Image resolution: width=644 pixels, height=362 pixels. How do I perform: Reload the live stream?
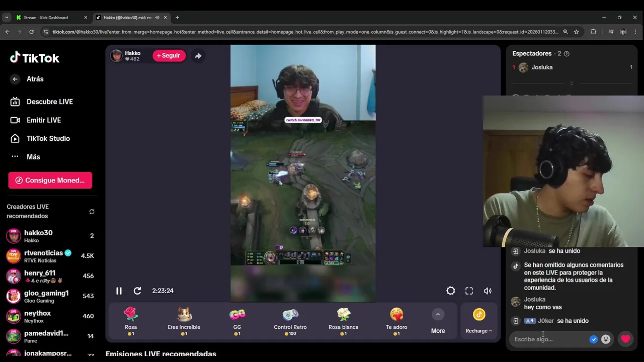(137, 291)
